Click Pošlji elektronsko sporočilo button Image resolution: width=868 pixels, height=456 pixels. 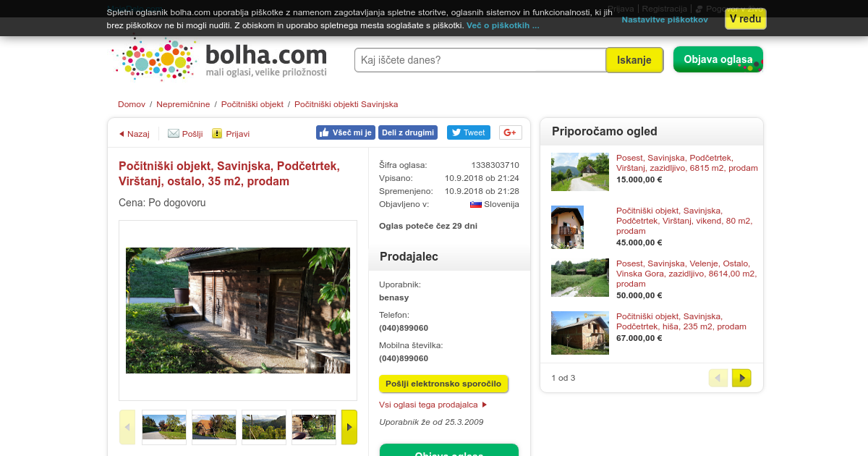pyautogui.click(x=443, y=384)
